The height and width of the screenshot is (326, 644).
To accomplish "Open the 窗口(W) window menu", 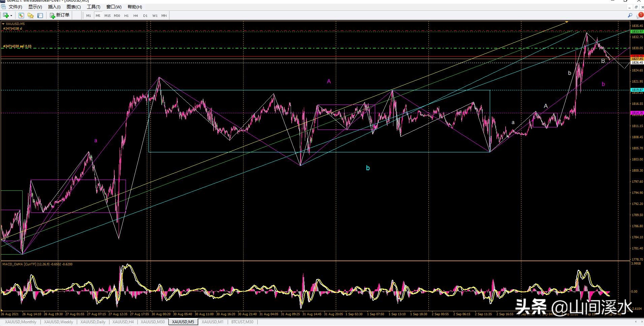I will pos(114,7).
